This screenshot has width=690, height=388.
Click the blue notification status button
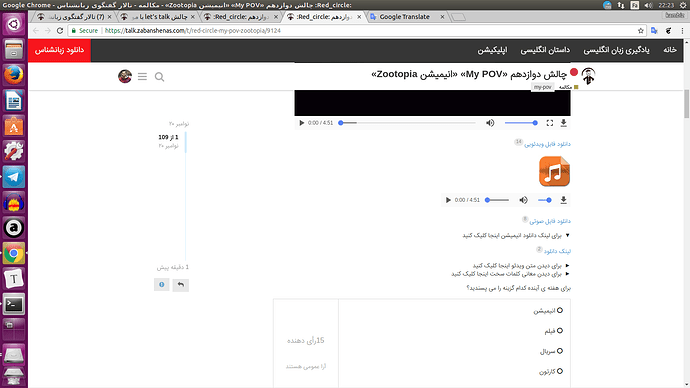tap(161, 285)
